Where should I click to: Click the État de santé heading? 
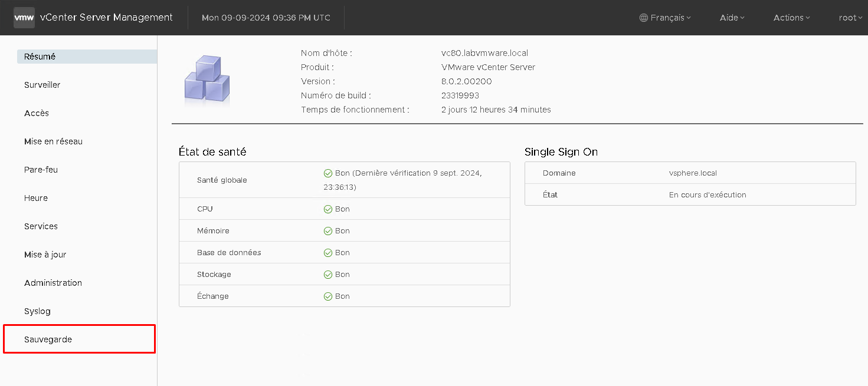click(x=212, y=152)
